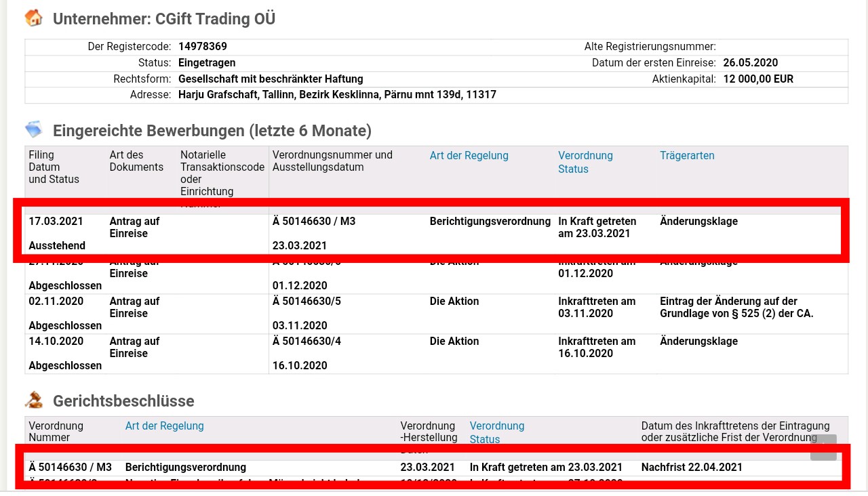
Task: Click share capital value 12 000,00 EUR
Action: point(758,79)
